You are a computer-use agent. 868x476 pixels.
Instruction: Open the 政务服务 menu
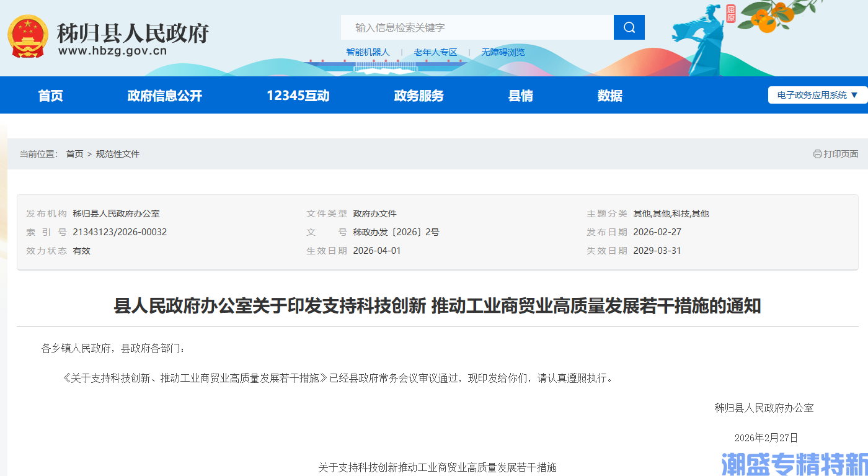[418, 95]
